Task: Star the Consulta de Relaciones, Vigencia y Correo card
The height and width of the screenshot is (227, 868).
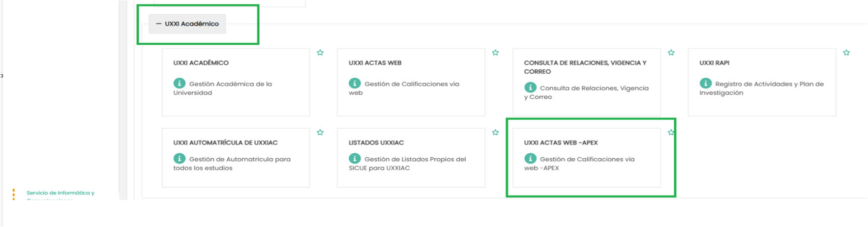Action: click(671, 53)
